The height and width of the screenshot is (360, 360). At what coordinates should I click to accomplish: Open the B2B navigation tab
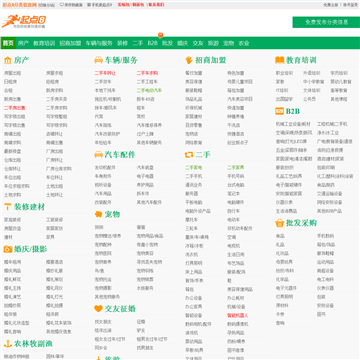pos(153,43)
